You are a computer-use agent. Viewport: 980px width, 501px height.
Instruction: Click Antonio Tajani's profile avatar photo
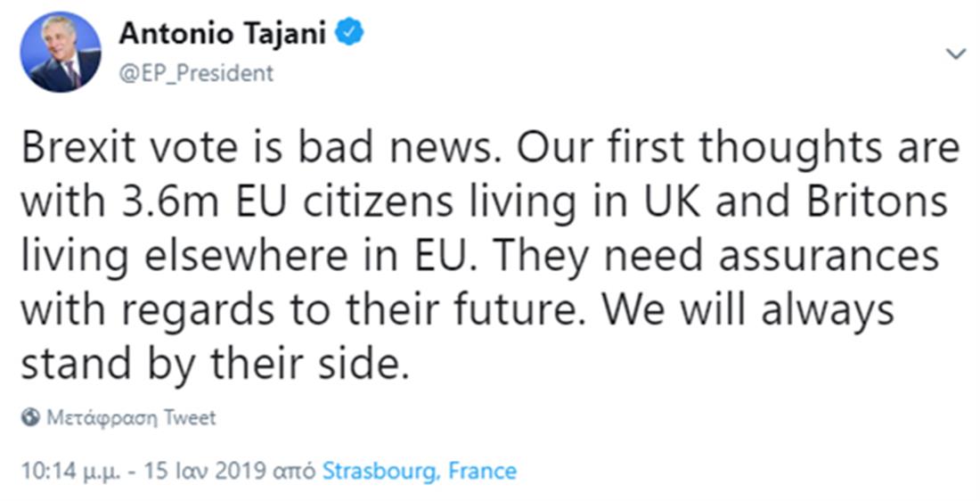pyautogui.click(x=60, y=53)
